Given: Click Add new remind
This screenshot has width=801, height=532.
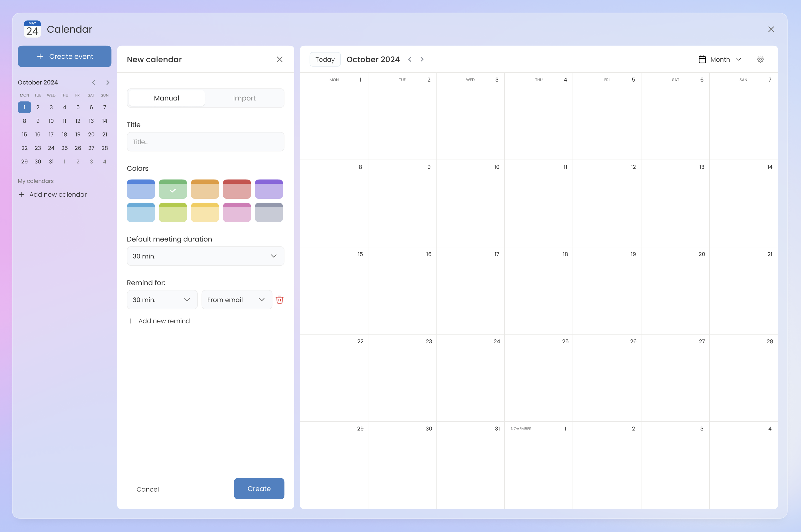Looking at the screenshot, I should 159,321.
